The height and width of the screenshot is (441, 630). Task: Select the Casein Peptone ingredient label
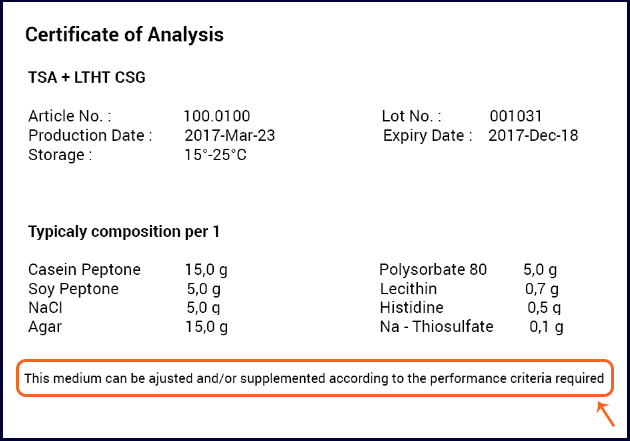tap(84, 270)
